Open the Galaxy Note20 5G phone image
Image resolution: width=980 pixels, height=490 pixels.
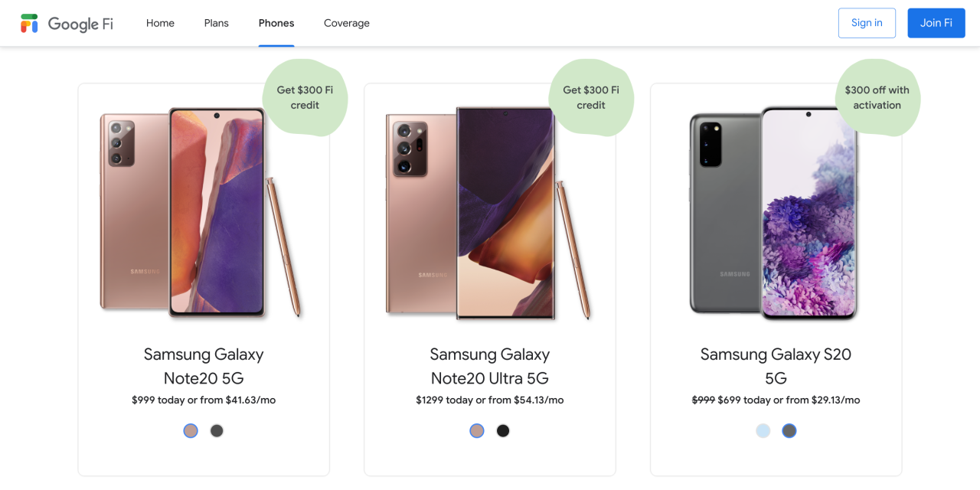coord(201,213)
